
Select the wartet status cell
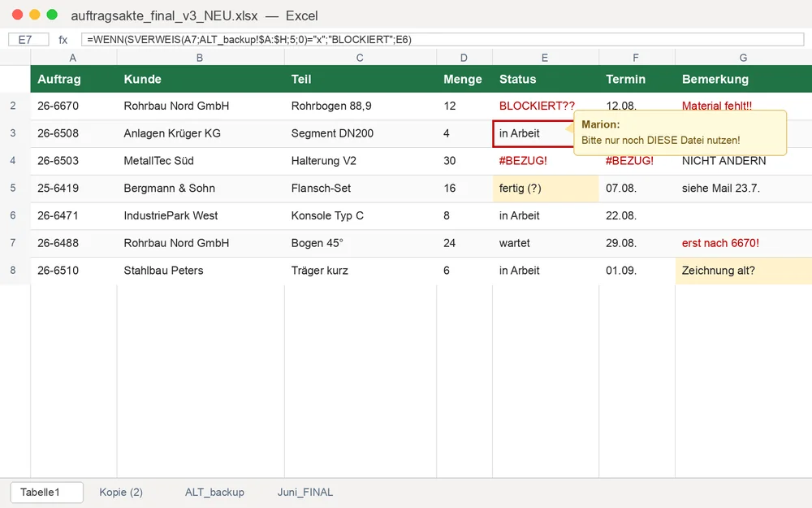(x=546, y=243)
